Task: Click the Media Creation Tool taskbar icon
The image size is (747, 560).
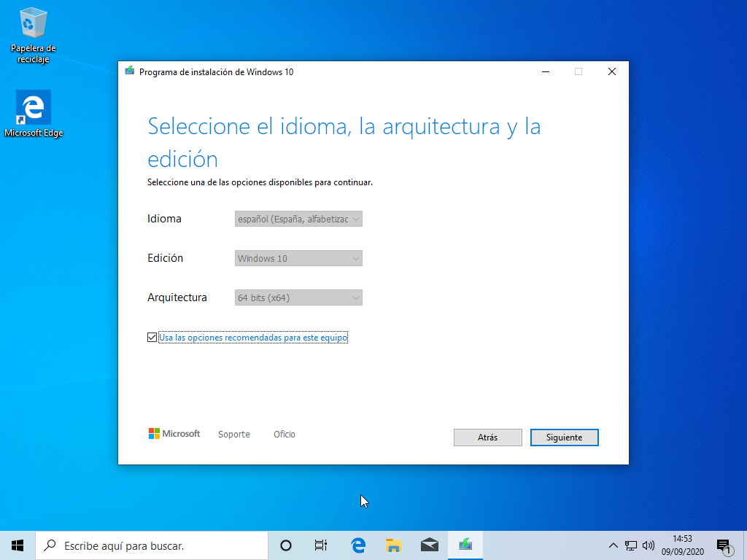Action: (466, 545)
